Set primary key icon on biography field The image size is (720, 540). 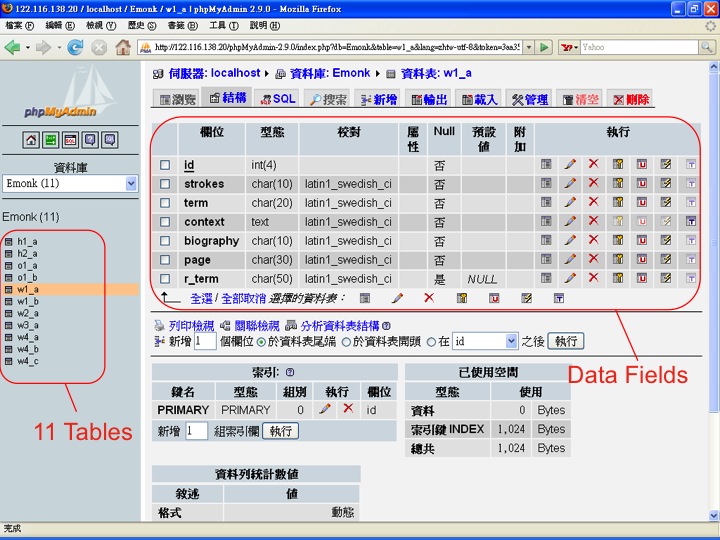pyautogui.click(x=618, y=240)
